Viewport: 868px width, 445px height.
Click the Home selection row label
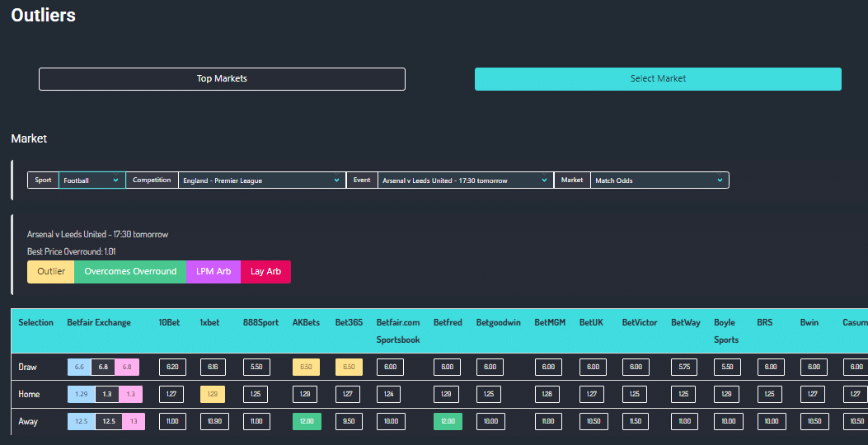(29, 394)
